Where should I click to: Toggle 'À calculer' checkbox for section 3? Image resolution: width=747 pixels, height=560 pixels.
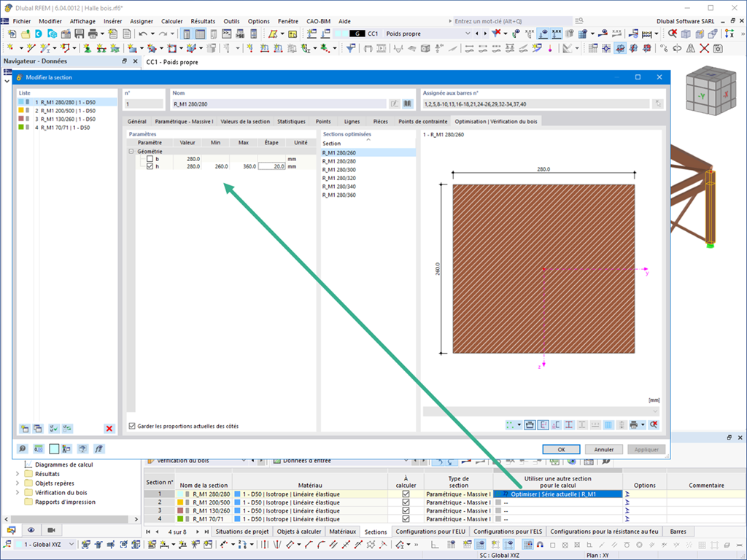coord(406,511)
